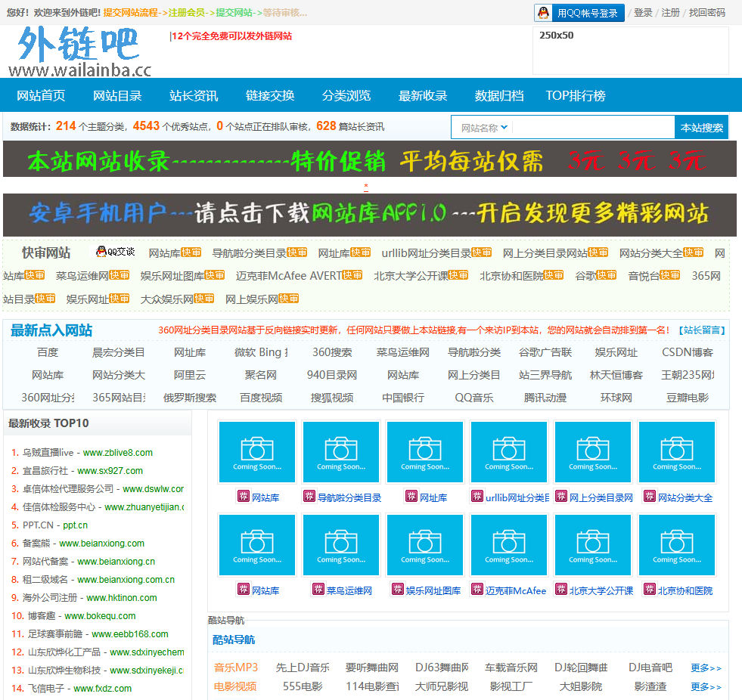Screen dimensions: 742x700
Task: Click the 本站网站收录 特价促销 banner
Action: coord(370,160)
